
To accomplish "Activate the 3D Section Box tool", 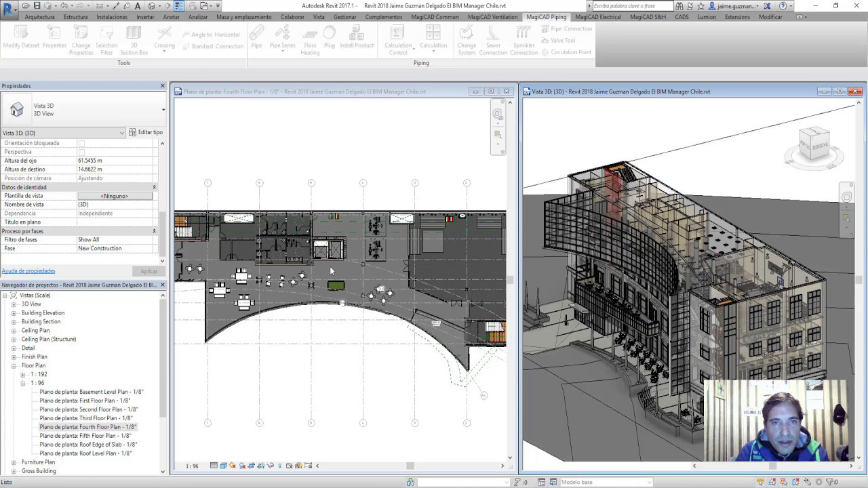I will (134, 40).
